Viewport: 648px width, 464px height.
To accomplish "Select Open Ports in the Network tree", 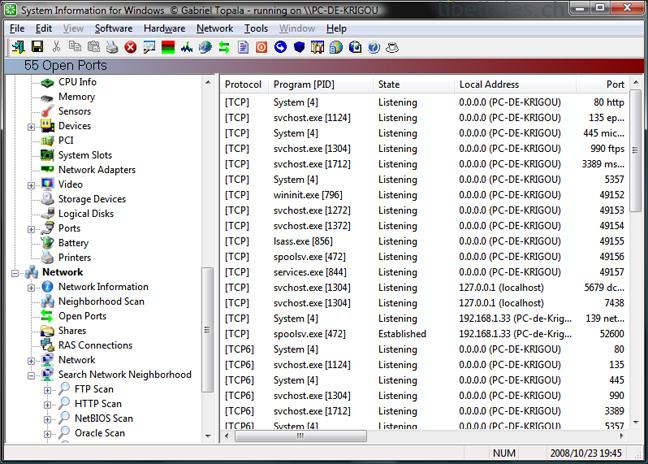I will [x=82, y=316].
